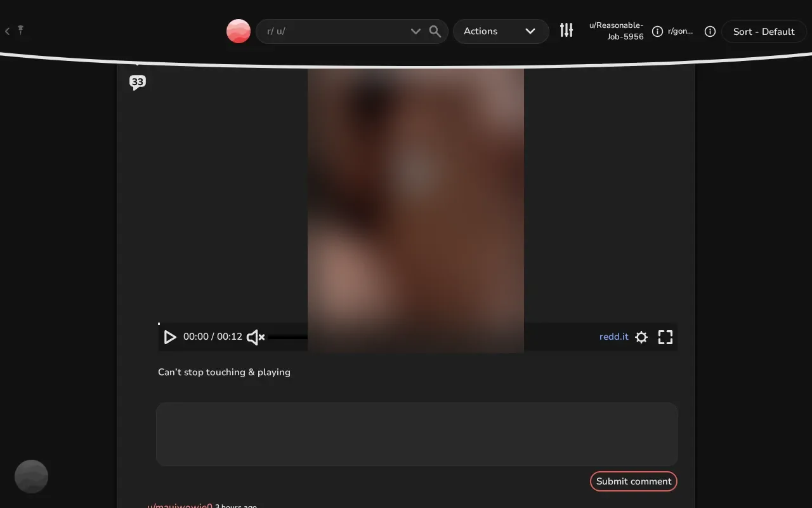Screen dimensions: 812x508
Task: Click inside the comment text box
Action: (x=417, y=434)
